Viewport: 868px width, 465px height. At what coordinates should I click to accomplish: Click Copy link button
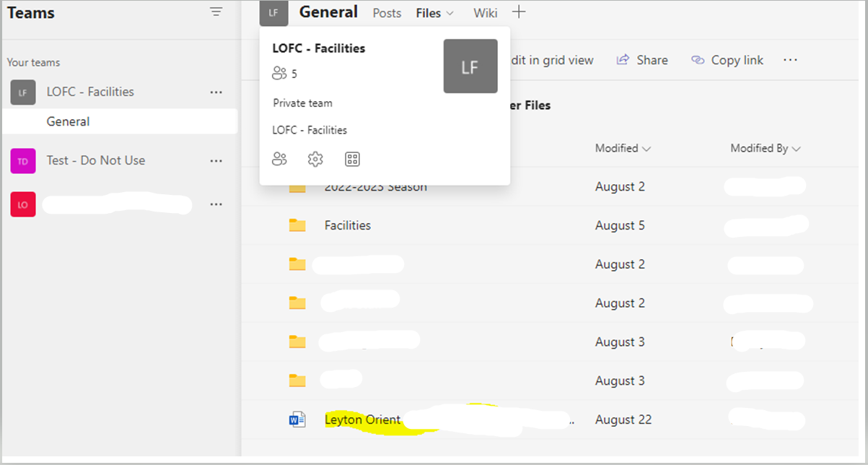[727, 60]
